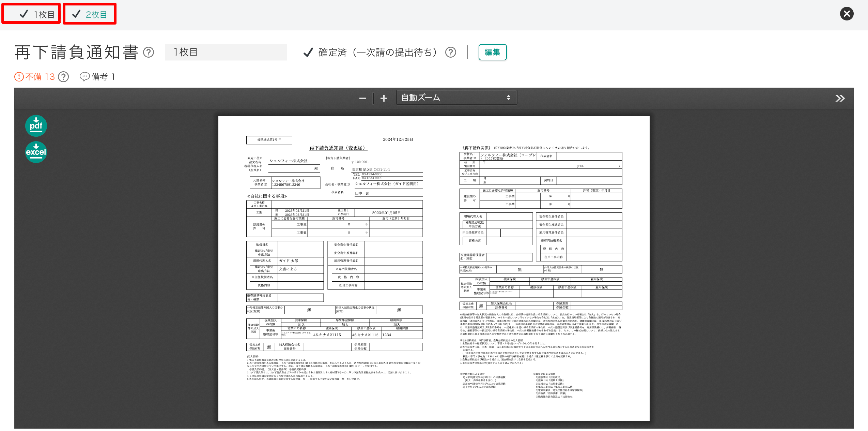This screenshot has width=868, height=431.
Task: Click the 備考 speech bubble icon
Action: pos(84,77)
